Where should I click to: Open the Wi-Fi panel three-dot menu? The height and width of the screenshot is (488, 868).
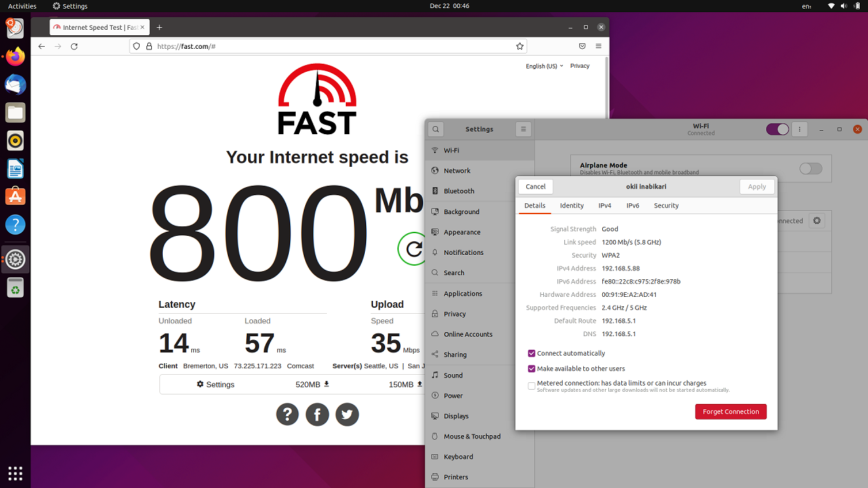pos(800,129)
